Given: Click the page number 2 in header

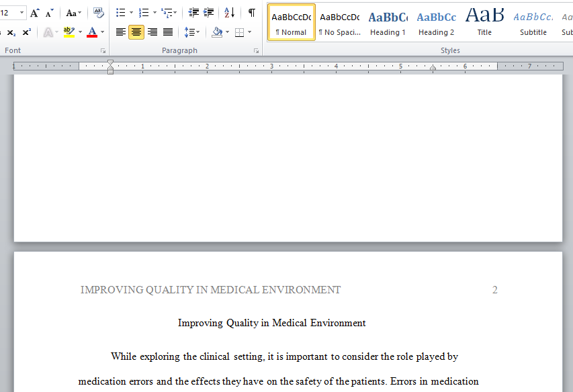Looking at the screenshot, I should 495,290.
